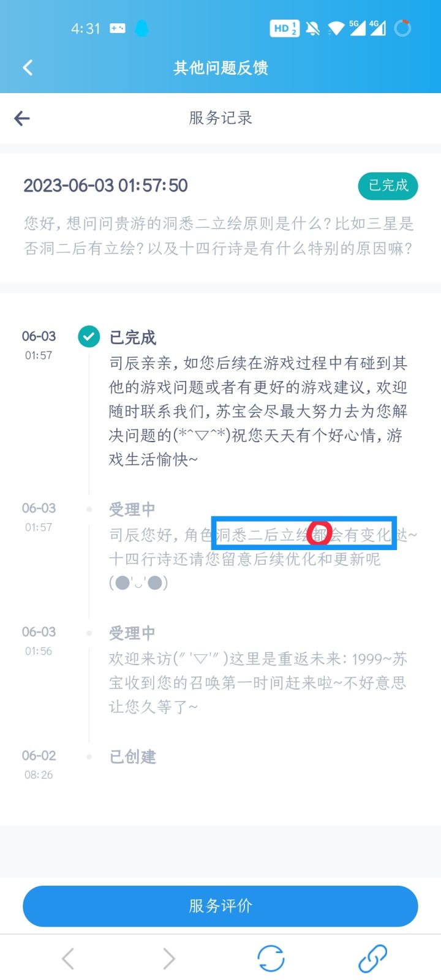Image resolution: width=441 pixels, height=980 pixels.
Task: Tap the back arrow beside 服务记录
Action: [22, 118]
